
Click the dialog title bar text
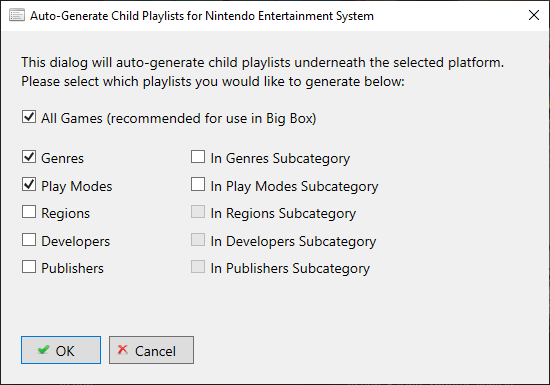(x=202, y=16)
